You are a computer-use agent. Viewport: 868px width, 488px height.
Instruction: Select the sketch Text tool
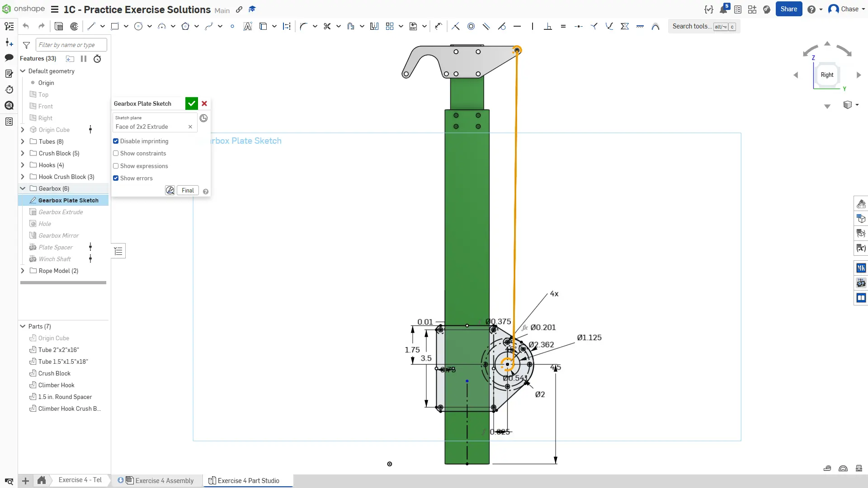point(247,26)
